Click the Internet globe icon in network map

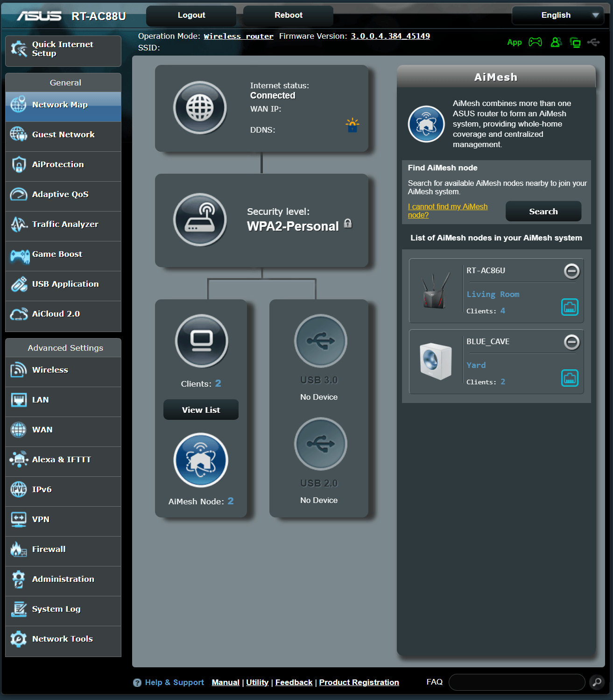[x=200, y=108]
